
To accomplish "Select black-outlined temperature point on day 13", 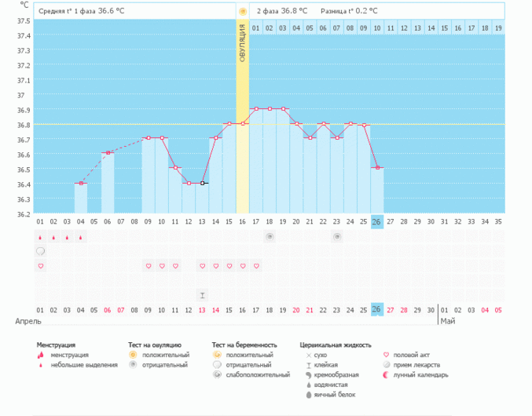I will 202,183.
